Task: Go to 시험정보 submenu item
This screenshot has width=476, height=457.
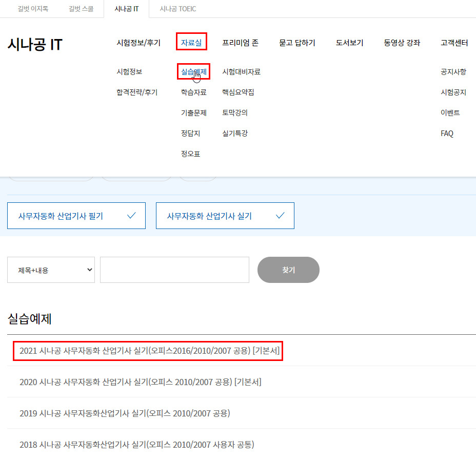Action: 129,72
